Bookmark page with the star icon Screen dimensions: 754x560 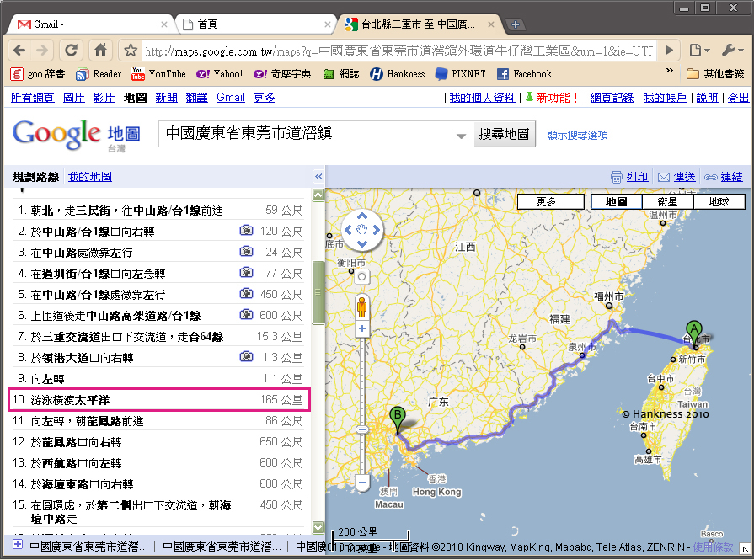tap(131, 51)
